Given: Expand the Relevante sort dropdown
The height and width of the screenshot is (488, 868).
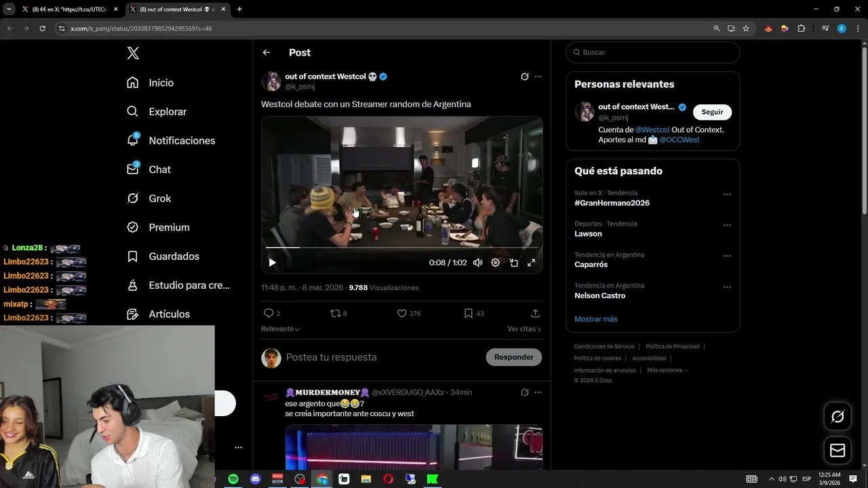Looking at the screenshot, I should 280,329.
